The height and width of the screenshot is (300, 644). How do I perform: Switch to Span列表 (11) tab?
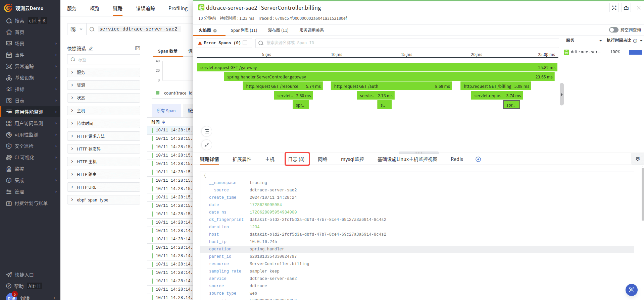click(244, 30)
